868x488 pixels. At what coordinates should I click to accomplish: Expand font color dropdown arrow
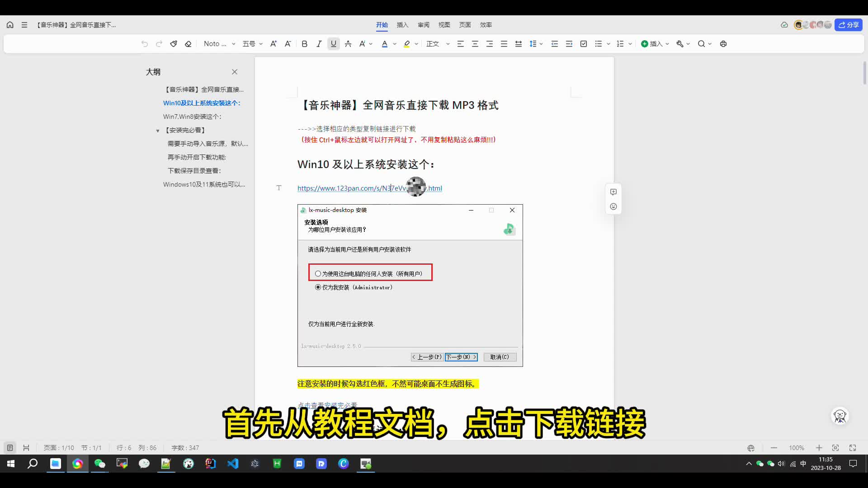[x=395, y=44]
